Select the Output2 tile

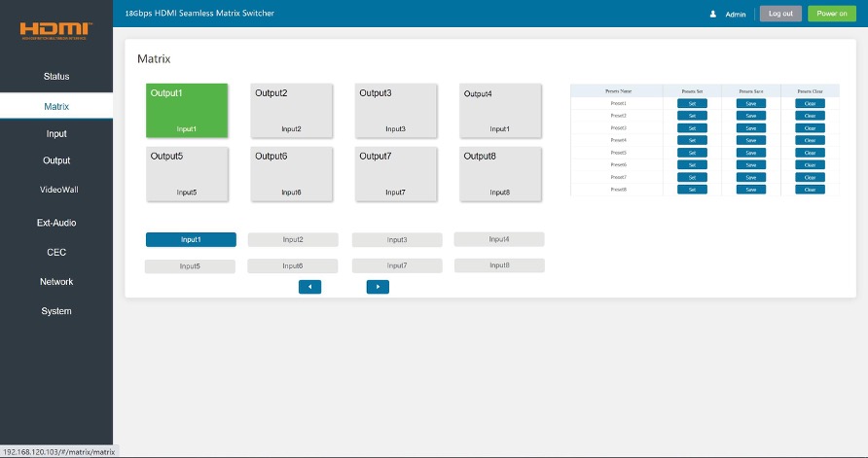tap(291, 110)
